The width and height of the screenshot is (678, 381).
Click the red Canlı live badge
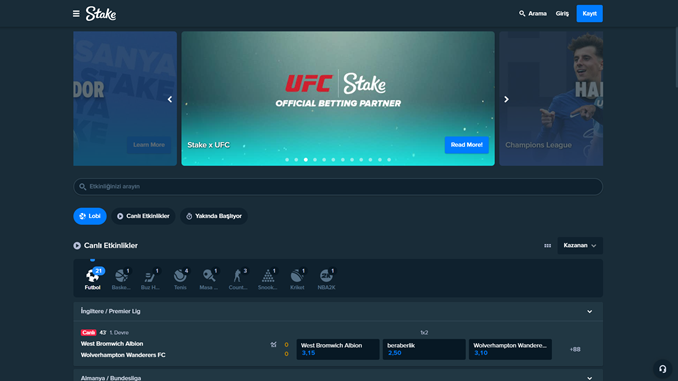tap(88, 333)
